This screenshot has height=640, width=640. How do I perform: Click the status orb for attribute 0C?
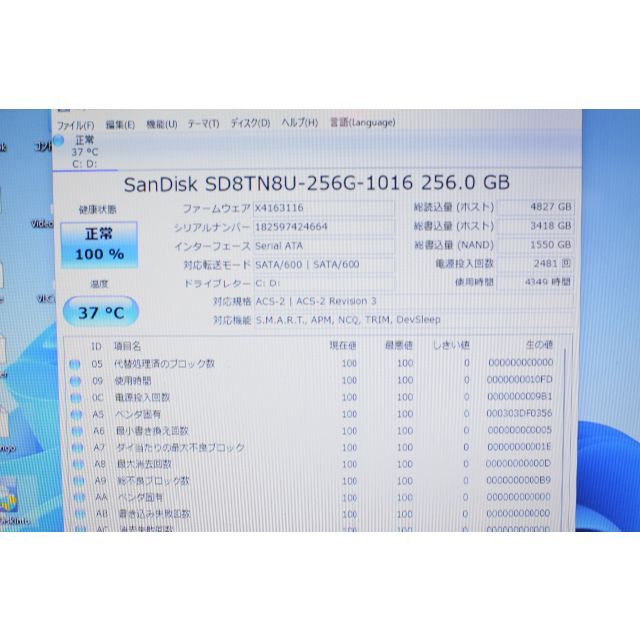click(x=76, y=398)
